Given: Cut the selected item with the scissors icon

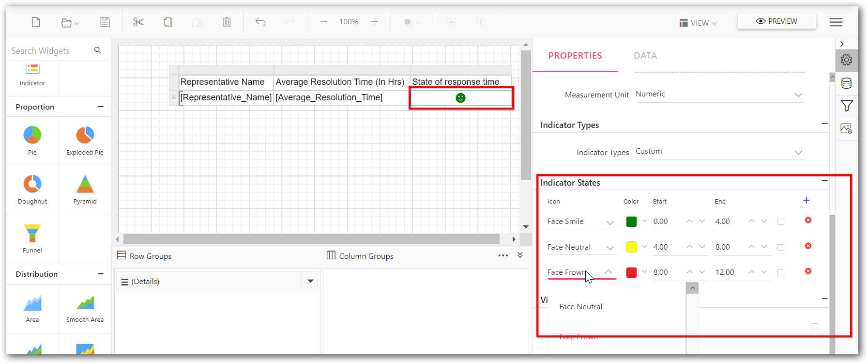Looking at the screenshot, I should 138,22.
